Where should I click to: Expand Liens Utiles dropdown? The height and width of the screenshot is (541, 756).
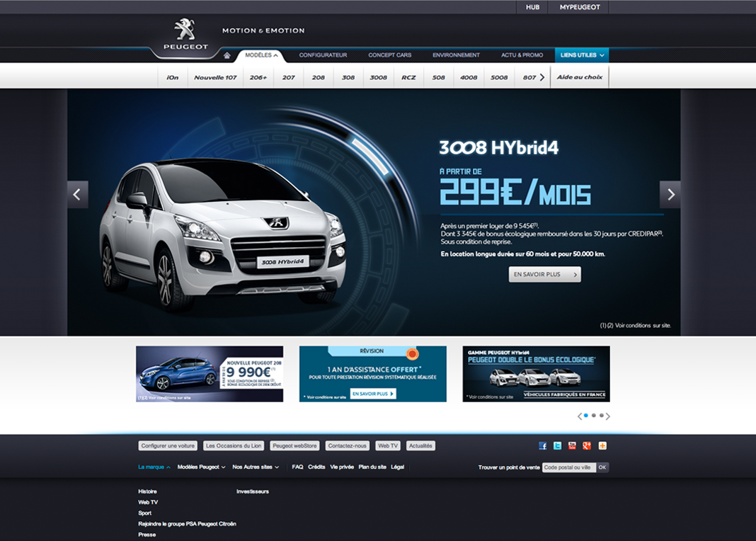coord(582,55)
